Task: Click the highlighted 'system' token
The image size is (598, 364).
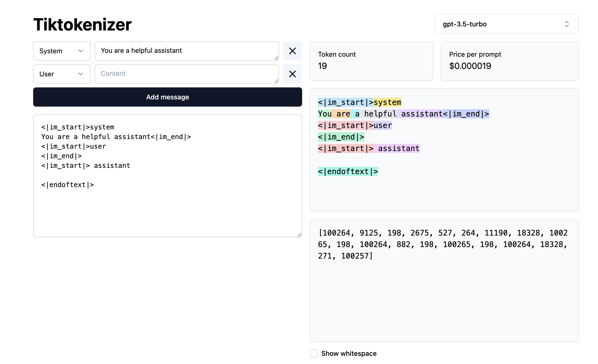Action: [x=387, y=103]
